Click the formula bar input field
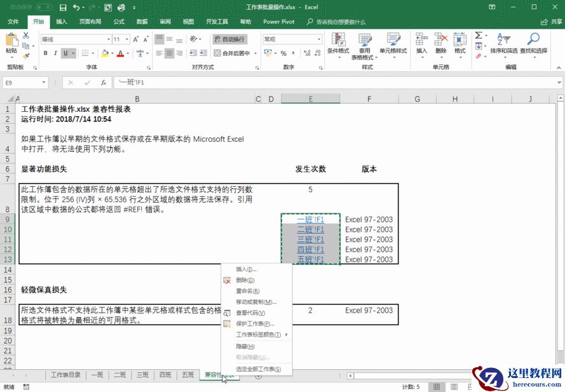The image size is (565, 392). [x=334, y=83]
